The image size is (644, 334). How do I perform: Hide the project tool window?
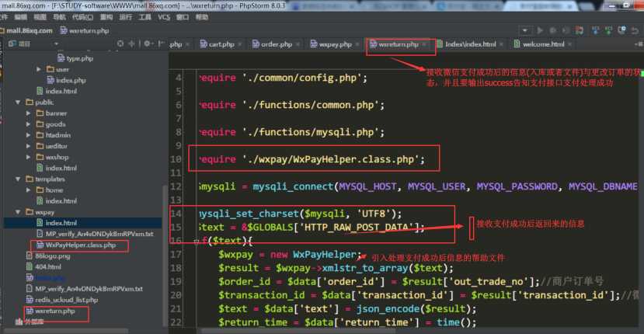[162, 43]
